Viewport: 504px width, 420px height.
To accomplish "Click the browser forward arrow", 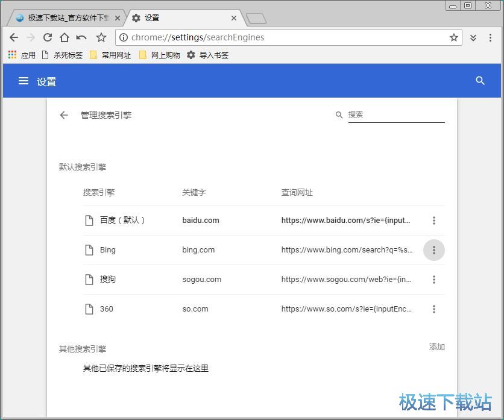I will pos(31,37).
